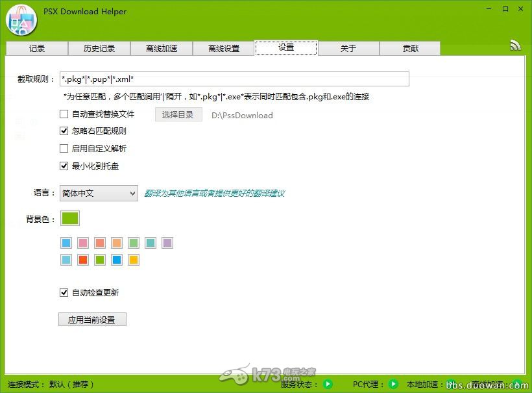The height and width of the screenshot is (393, 532).
Task: Click the rightmost green status bar icon
Action: point(516,384)
